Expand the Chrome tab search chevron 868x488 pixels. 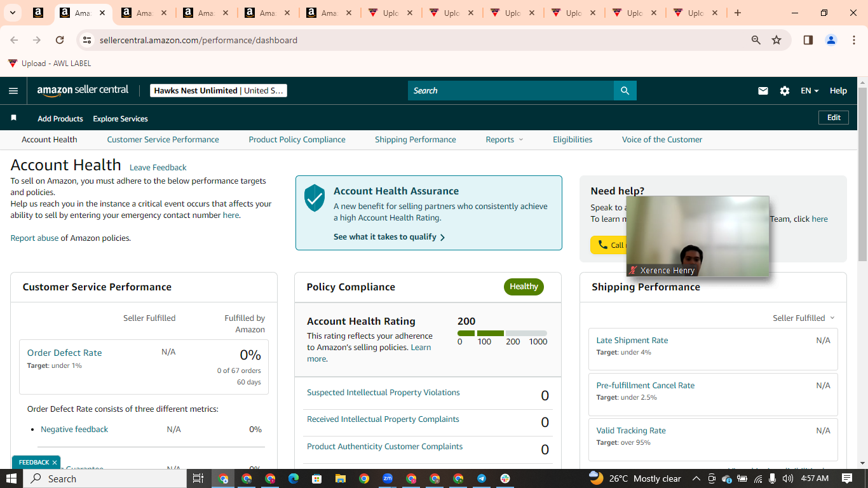12,13
